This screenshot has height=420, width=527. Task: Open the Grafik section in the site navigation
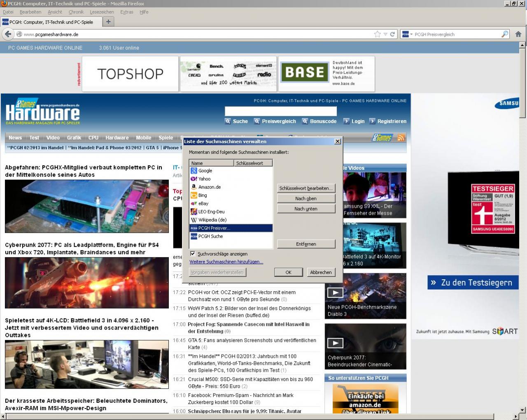point(74,138)
